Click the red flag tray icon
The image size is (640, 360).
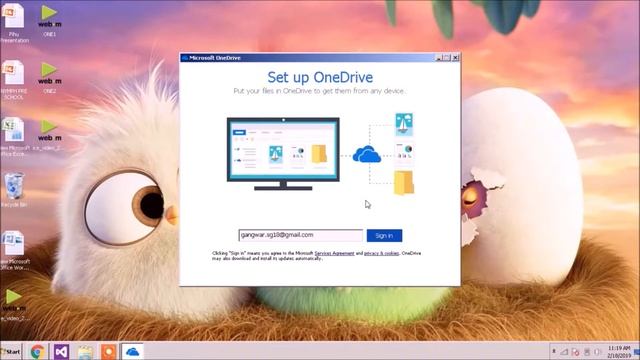[x=575, y=351]
